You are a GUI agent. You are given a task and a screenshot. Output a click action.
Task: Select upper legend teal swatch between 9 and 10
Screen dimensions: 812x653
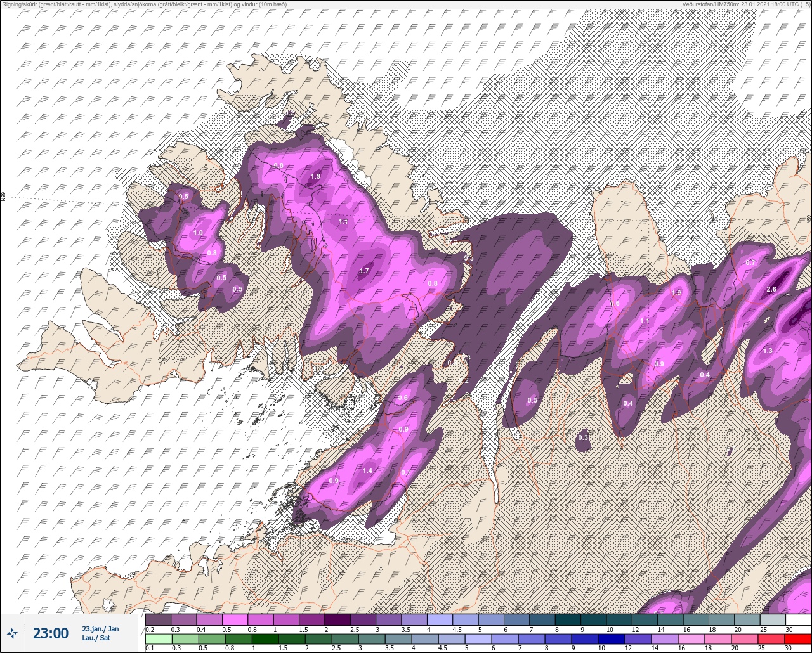pyautogui.click(x=593, y=619)
